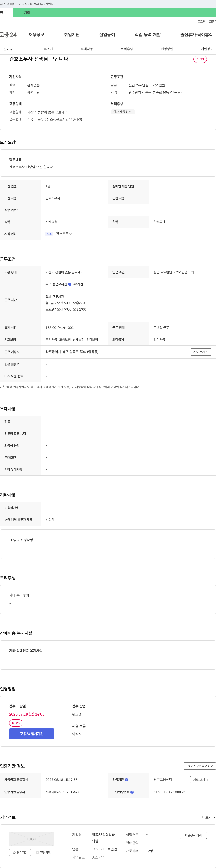The width and height of the screenshot is (216, 868).
Task: Click the 구인인증번호 value K160012506180032
Action: tap(169, 792)
